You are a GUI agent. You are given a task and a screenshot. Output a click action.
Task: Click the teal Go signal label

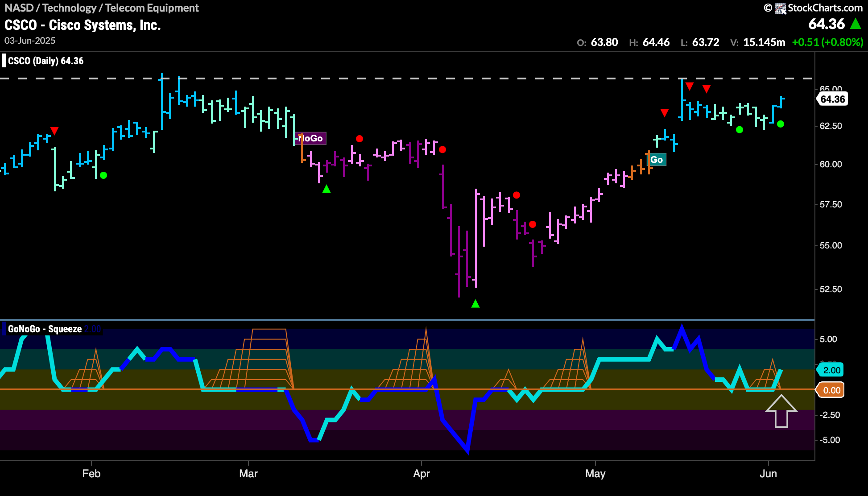657,160
